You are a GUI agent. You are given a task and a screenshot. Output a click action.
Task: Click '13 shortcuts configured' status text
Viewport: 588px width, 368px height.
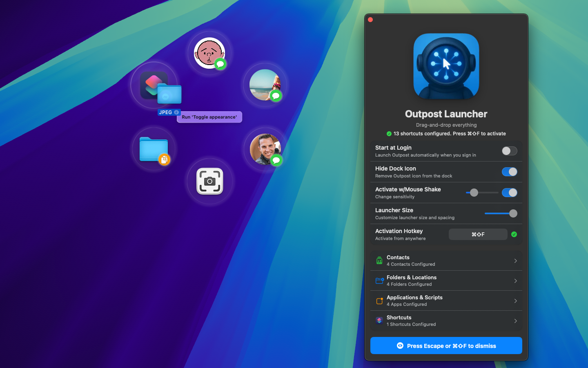[x=450, y=134]
